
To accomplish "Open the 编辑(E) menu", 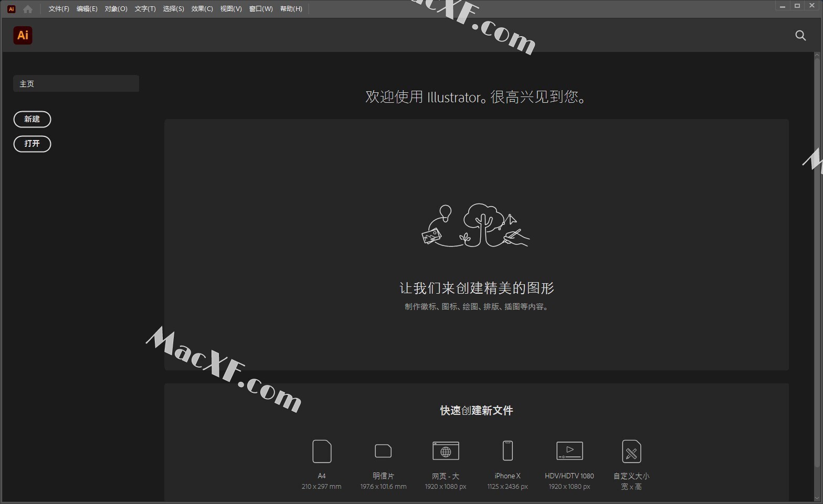I will tap(87, 9).
